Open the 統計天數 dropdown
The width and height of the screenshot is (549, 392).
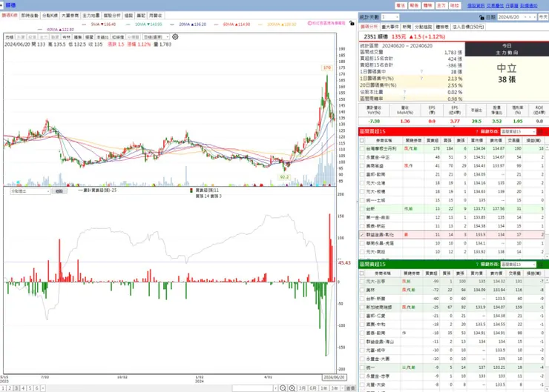(390, 17)
